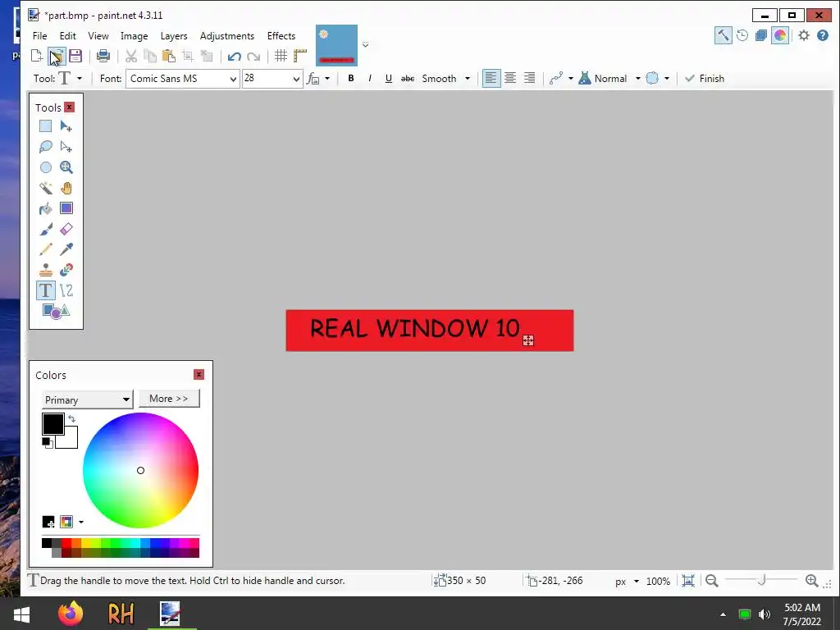Toggle the rulers
The image size is (840, 630).
point(300,56)
